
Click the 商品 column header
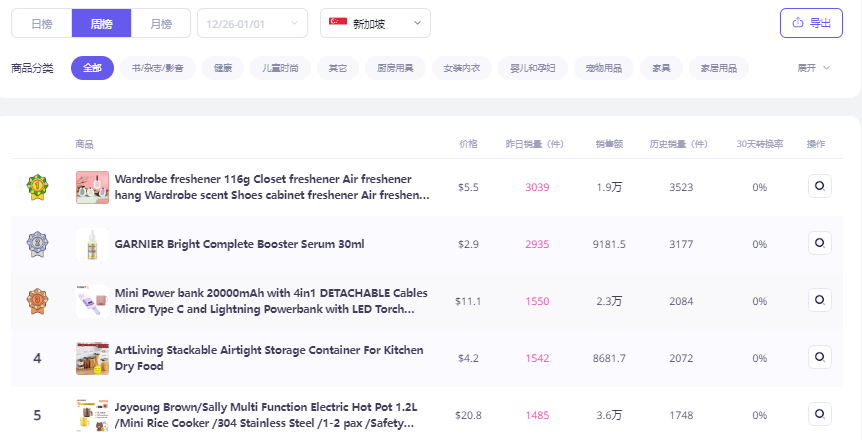click(x=84, y=144)
